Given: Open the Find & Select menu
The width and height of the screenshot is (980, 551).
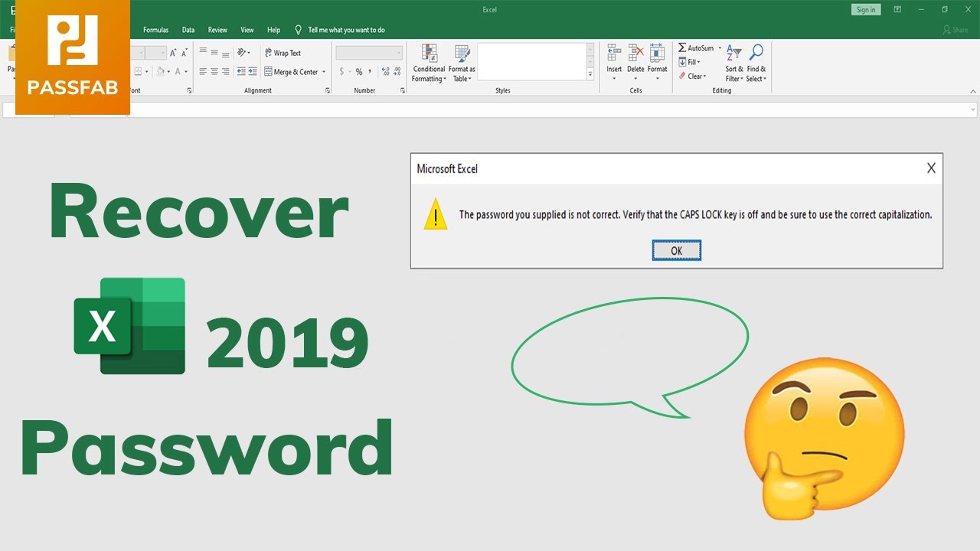Looking at the screenshot, I should point(756,63).
